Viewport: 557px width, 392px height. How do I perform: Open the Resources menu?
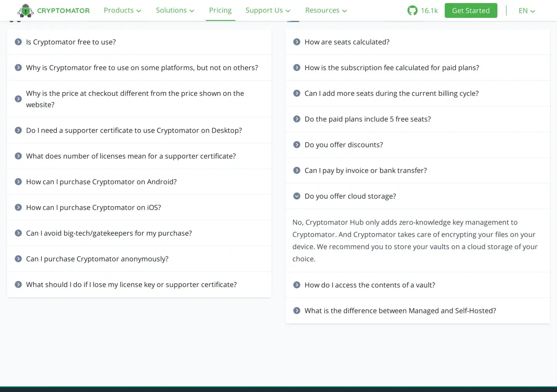[x=326, y=10]
